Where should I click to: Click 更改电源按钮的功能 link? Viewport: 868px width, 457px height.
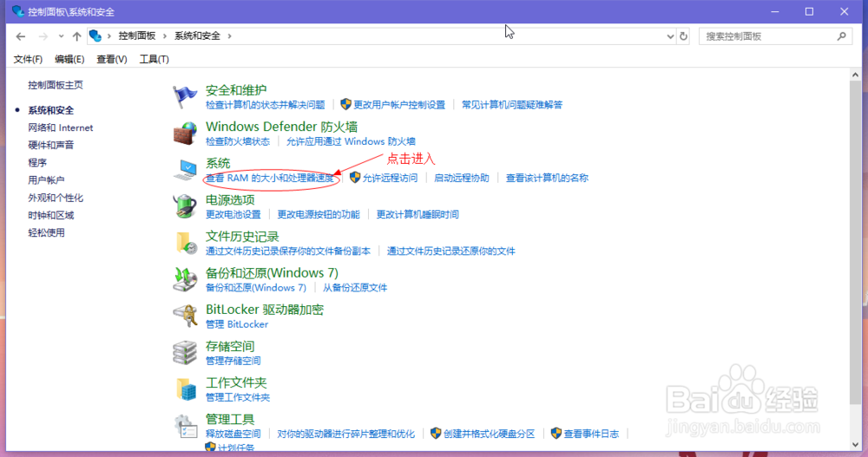pyautogui.click(x=319, y=215)
